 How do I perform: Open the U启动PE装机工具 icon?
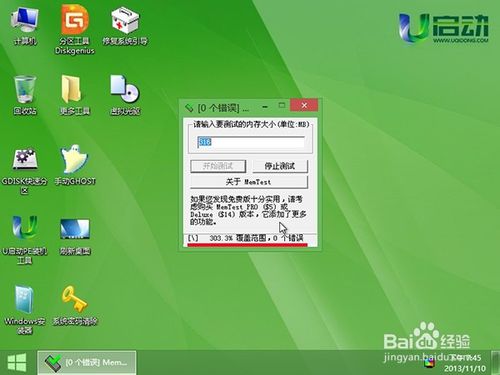(x=25, y=240)
